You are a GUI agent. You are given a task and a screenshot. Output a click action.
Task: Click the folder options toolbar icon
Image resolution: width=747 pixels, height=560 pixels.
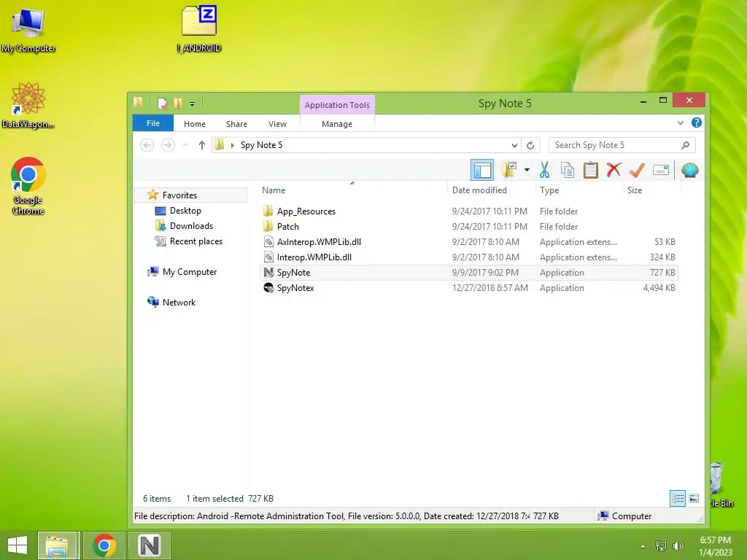click(x=509, y=169)
